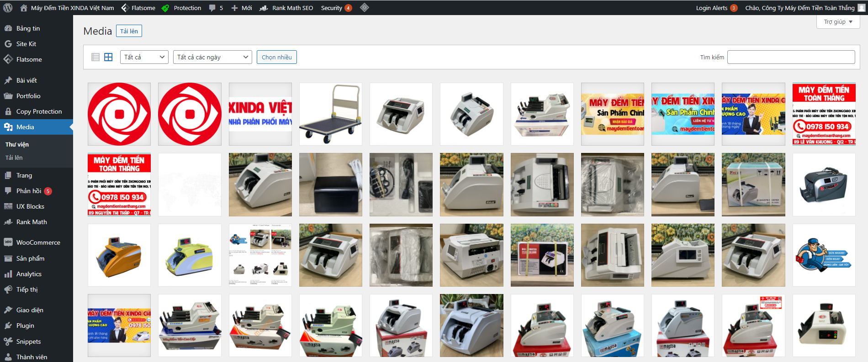Click the Snippets scissors icon
This screenshot has width=868, height=362.
pos(8,341)
